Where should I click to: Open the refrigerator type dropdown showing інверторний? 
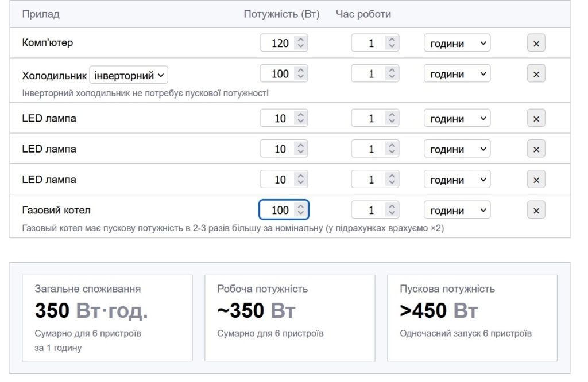pyautogui.click(x=127, y=75)
